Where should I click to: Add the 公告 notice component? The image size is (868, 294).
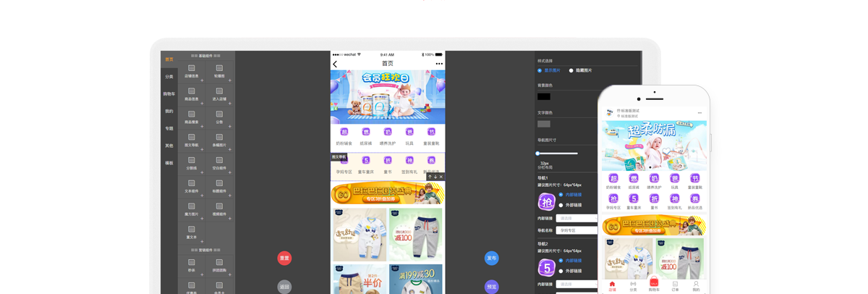[x=219, y=117]
